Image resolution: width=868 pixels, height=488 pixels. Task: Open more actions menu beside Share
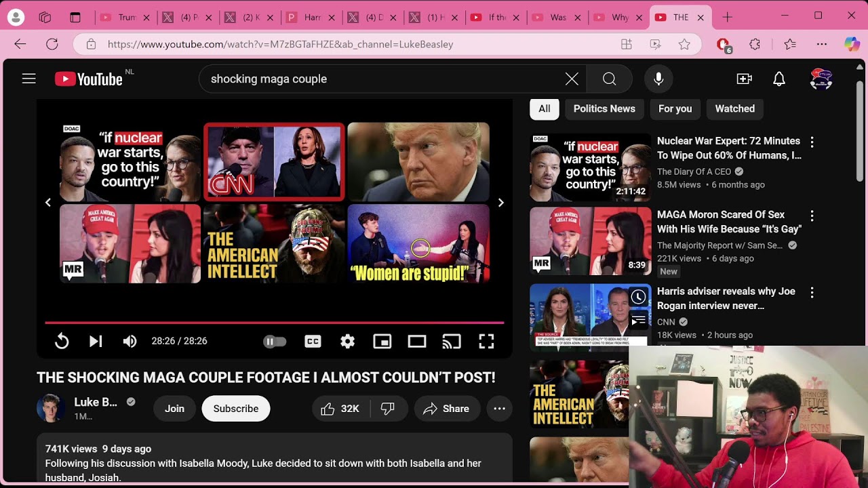click(499, 409)
